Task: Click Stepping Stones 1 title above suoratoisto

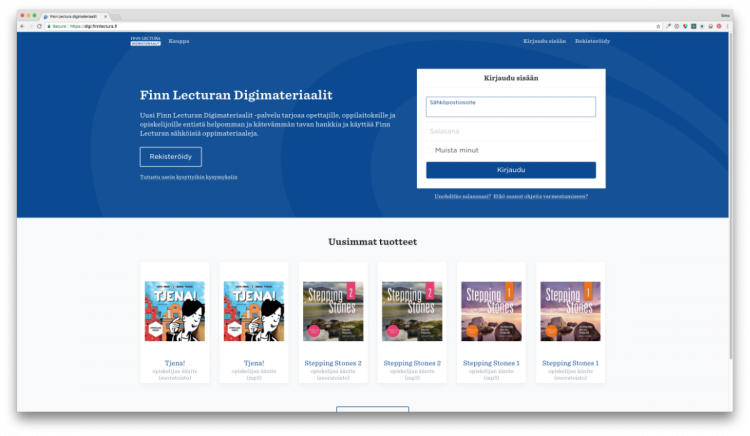Action: pos(570,363)
